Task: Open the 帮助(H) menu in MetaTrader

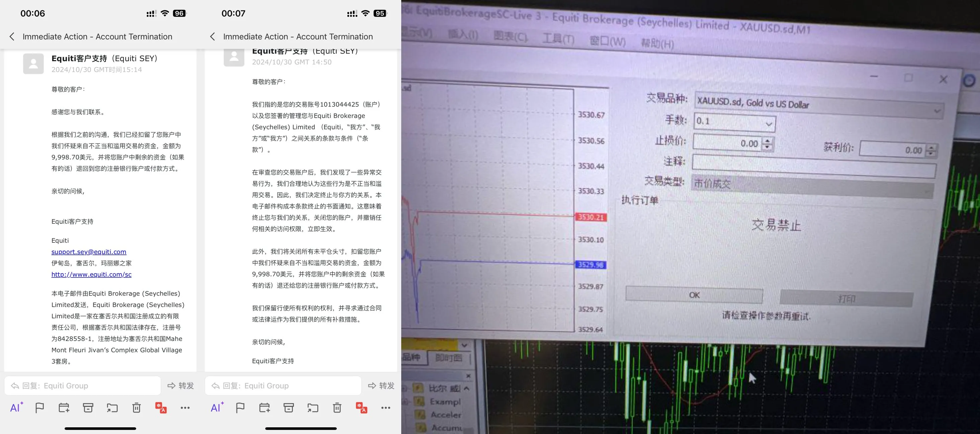Action: (x=657, y=43)
